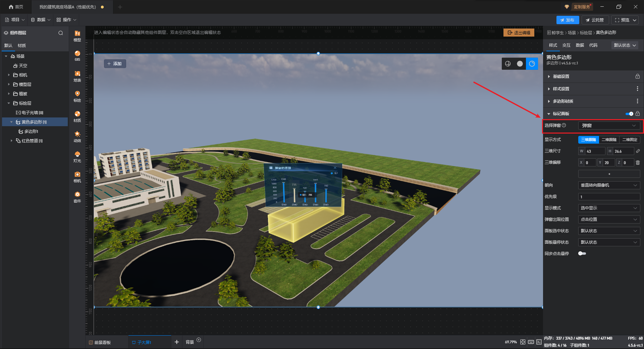The image size is (644, 349).
Task: Open the 朝向 orientation dropdown
Action: pos(609,185)
